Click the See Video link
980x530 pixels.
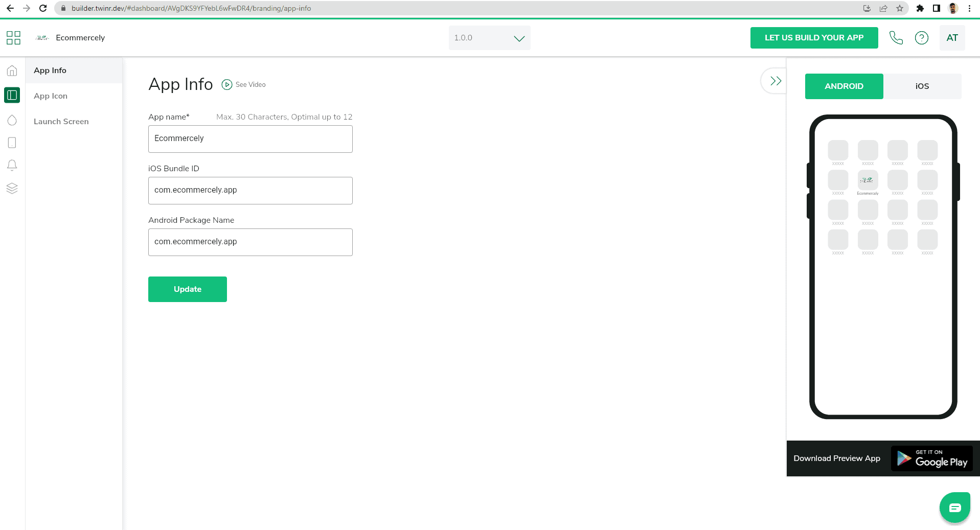[244, 85]
